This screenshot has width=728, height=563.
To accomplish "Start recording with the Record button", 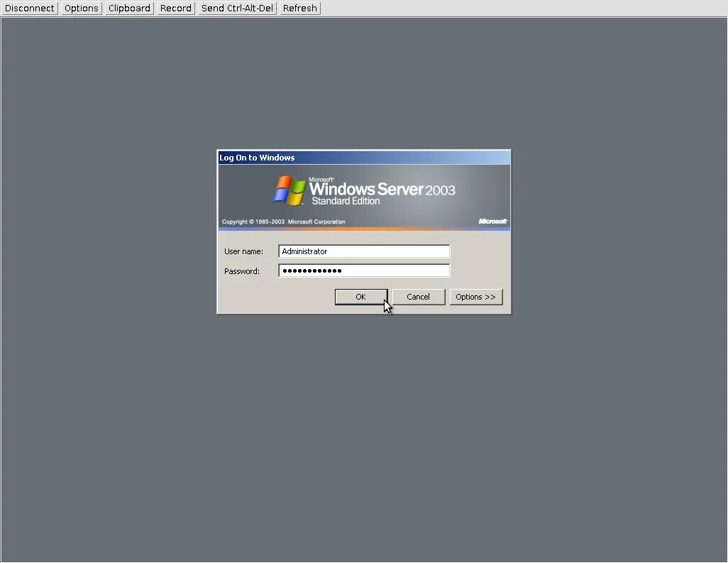I will click(175, 9).
